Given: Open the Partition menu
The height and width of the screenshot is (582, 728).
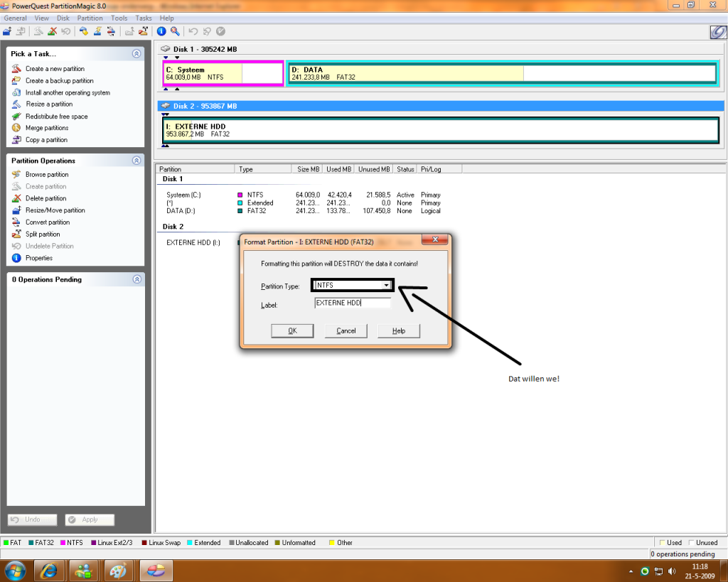Looking at the screenshot, I should (x=90, y=18).
